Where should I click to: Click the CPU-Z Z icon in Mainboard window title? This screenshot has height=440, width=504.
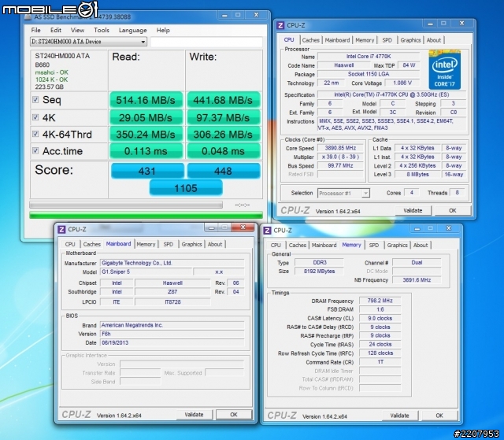[x=61, y=229]
